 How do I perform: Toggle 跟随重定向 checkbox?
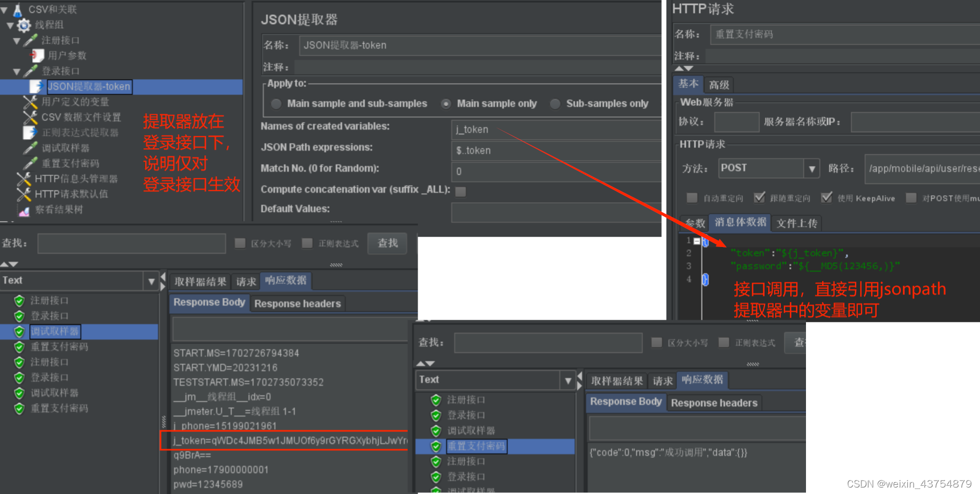pos(760,198)
